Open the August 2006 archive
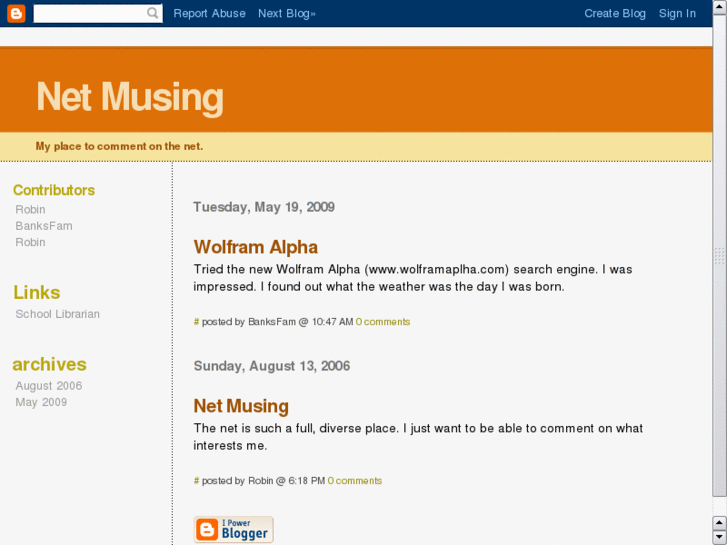Viewport: 727px width, 545px height. tap(49, 386)
